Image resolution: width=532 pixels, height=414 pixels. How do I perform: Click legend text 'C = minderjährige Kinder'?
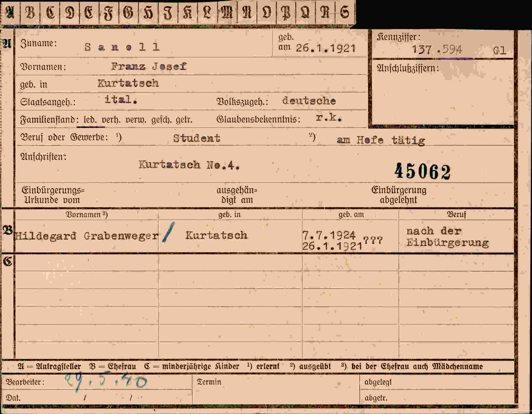pyautogui.click(x=192, y=366)
